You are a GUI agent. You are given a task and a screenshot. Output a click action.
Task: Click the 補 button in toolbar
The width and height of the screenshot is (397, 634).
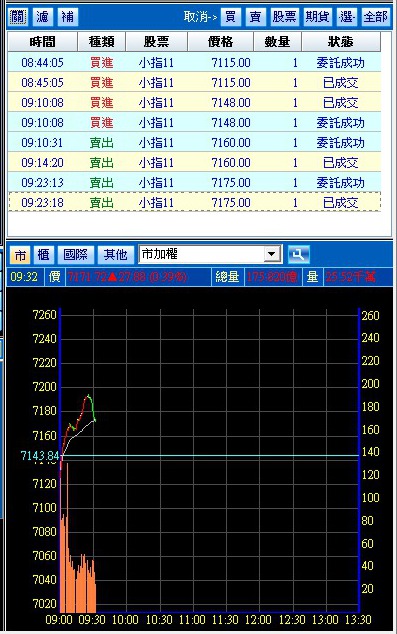click(x=68, y=17)
